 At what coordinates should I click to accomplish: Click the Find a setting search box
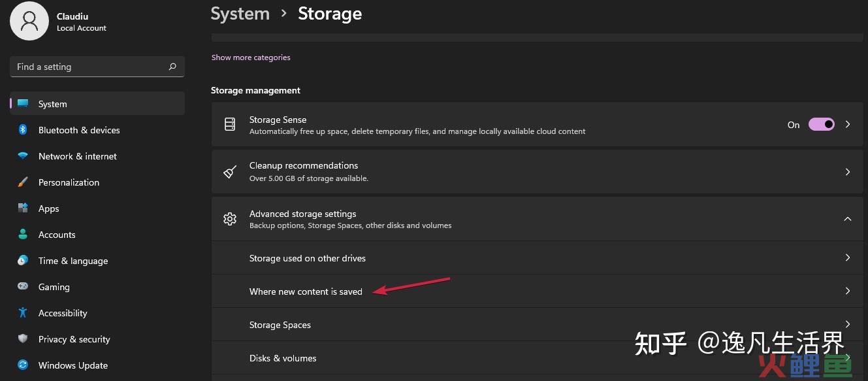(97, 67)
